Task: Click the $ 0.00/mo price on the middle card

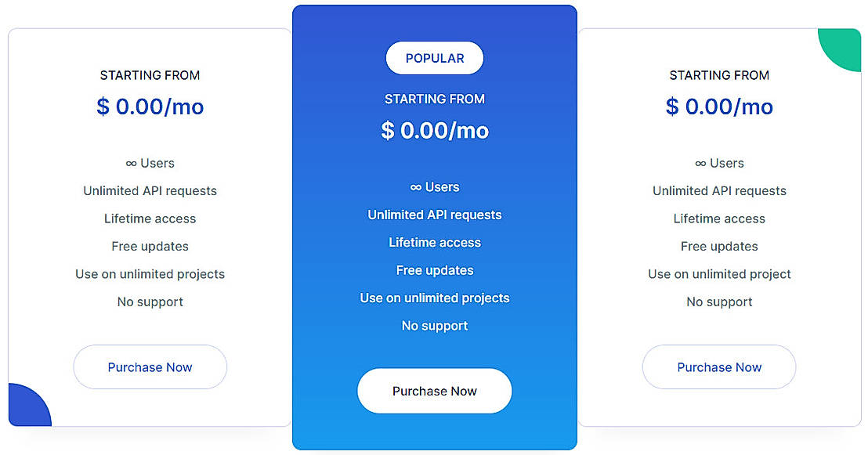Action: coord(434,130)
